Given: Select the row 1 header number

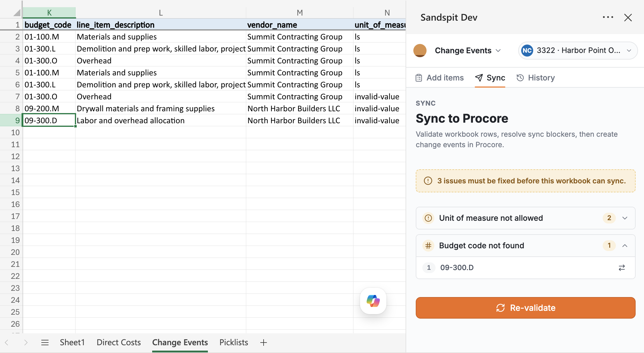Looking at the screenshot, I should point(11,25).
